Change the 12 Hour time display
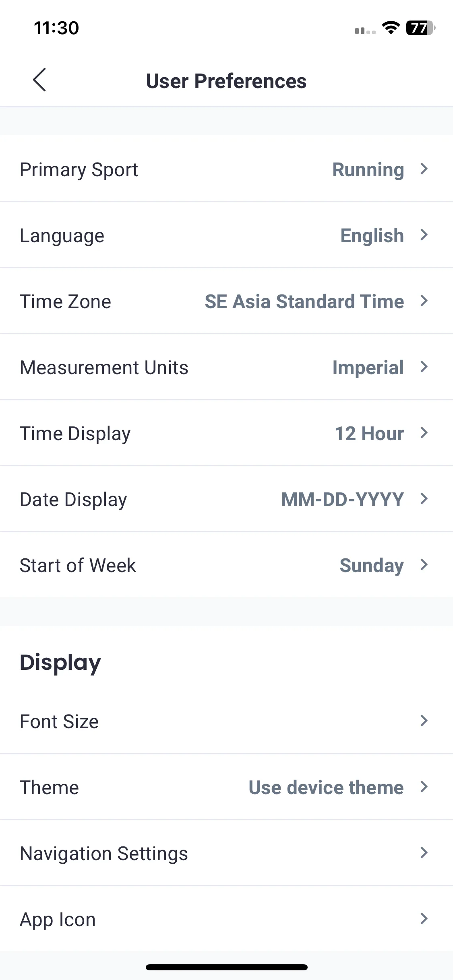 click(x=369, y=433)
